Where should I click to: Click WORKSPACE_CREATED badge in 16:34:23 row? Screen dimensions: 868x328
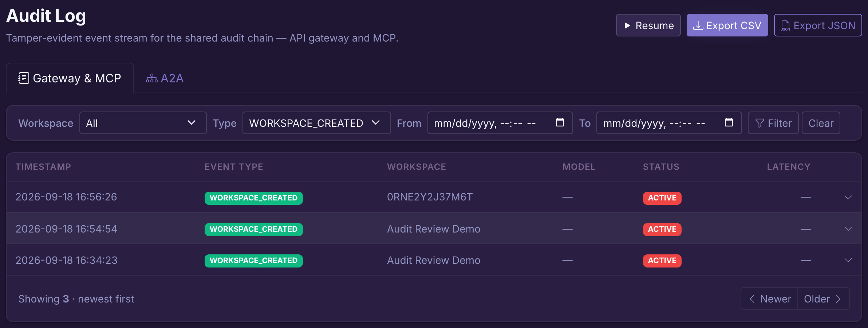pyautogui.click(x=253, y=261)
